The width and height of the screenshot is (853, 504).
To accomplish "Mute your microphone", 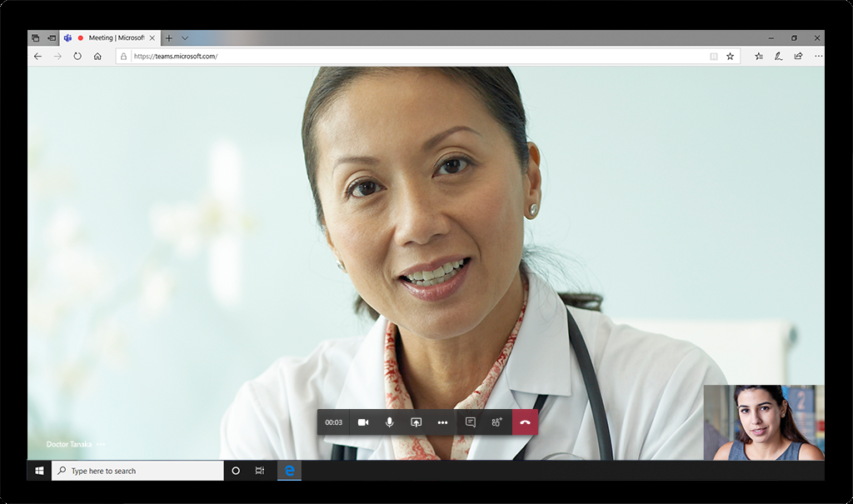I will (390, 422).
